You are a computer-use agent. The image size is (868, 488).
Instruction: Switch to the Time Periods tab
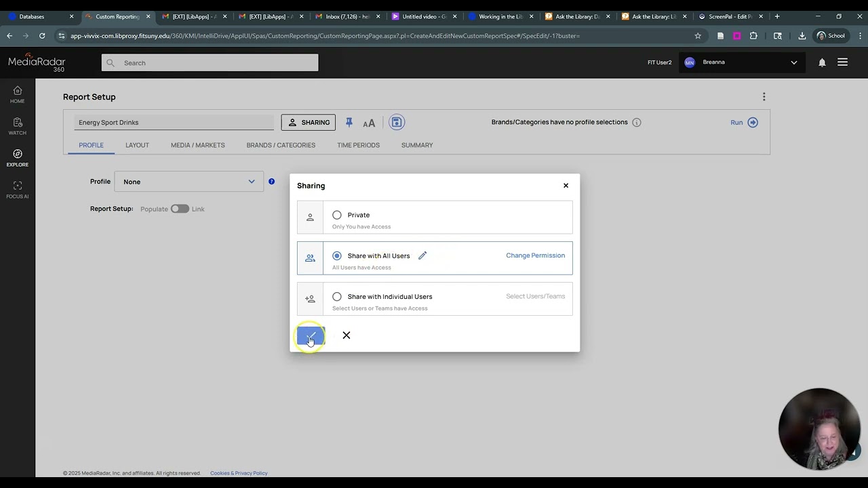358,145
